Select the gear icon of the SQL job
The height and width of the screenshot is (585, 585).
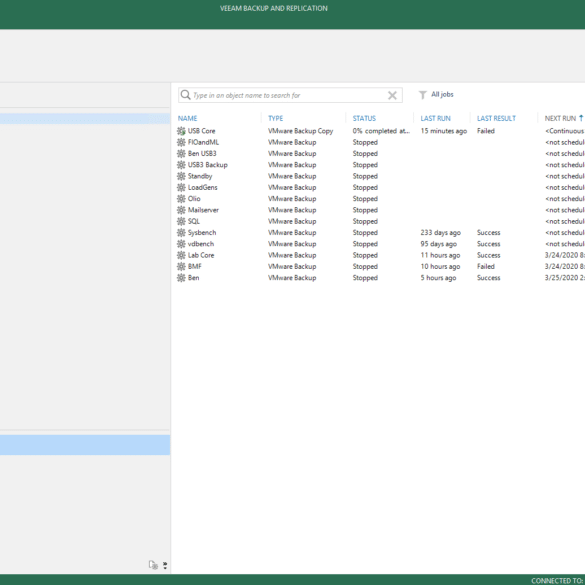(181, 221)
